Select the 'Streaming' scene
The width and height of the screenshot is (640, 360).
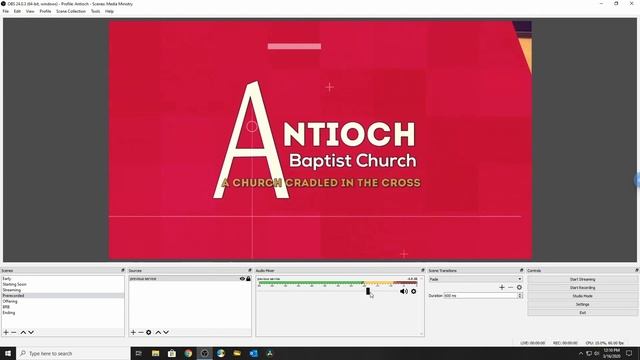(63, 290)
